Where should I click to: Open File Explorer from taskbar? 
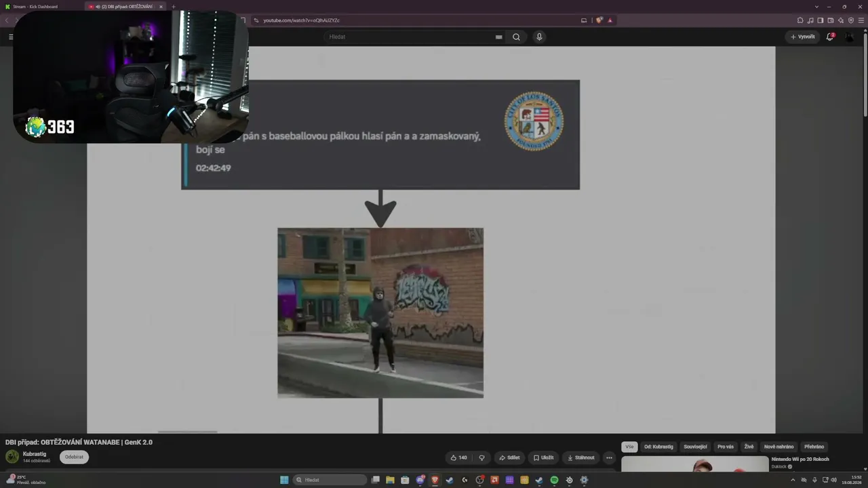pyautogui.click(x=390, y=480)
